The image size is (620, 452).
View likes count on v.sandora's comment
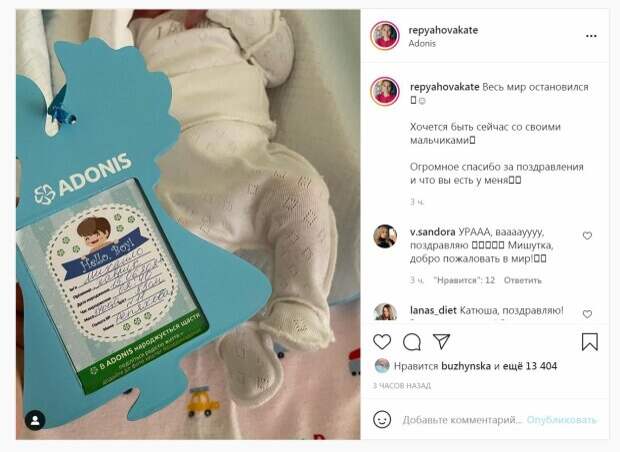coord(464,280)
